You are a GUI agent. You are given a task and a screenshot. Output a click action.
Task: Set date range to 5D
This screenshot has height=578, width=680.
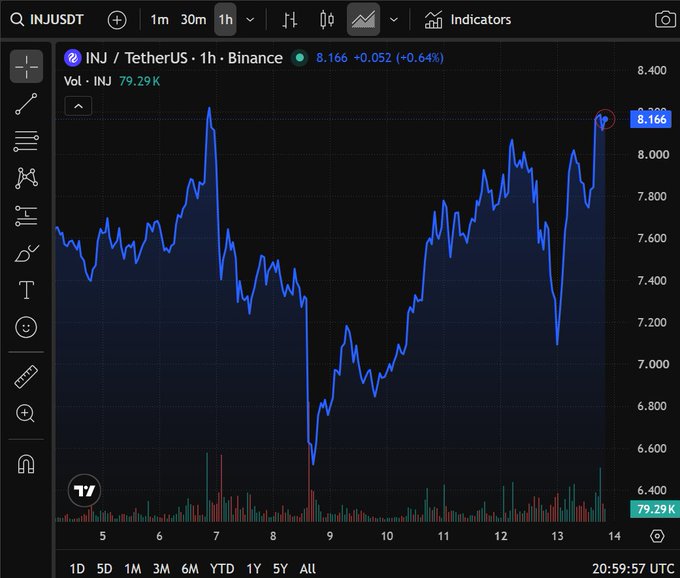click(x=104, y=568)
